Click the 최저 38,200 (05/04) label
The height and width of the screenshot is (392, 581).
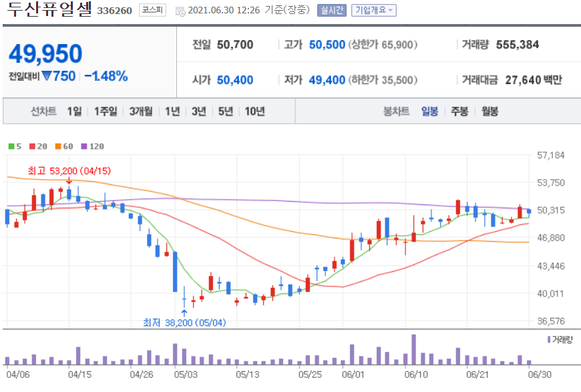(184, 323)
